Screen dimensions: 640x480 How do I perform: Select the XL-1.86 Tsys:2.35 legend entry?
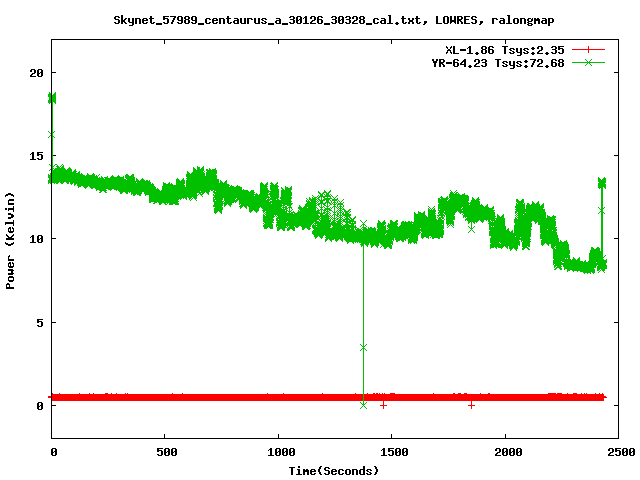coord(504,50)
